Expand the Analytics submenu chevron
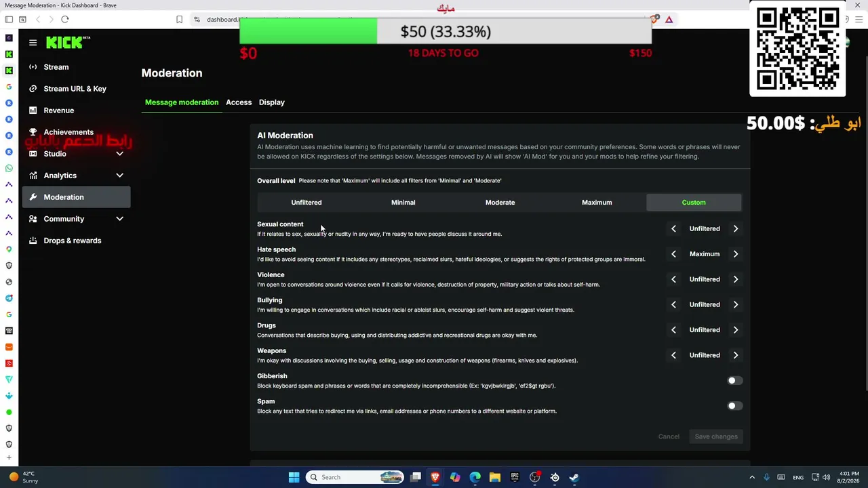The image size is (868, 488). tap(119, 176)
